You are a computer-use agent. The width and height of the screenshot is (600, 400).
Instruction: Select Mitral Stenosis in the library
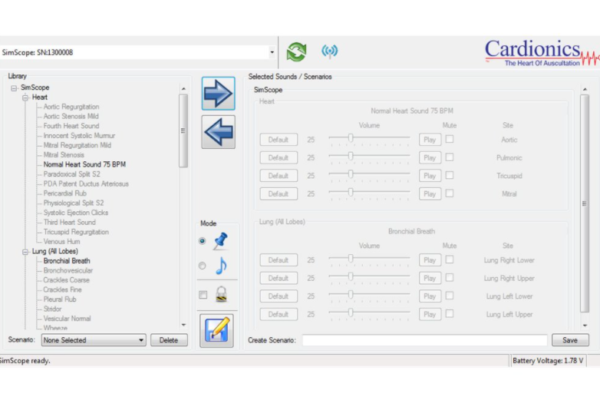coord(64,155)
